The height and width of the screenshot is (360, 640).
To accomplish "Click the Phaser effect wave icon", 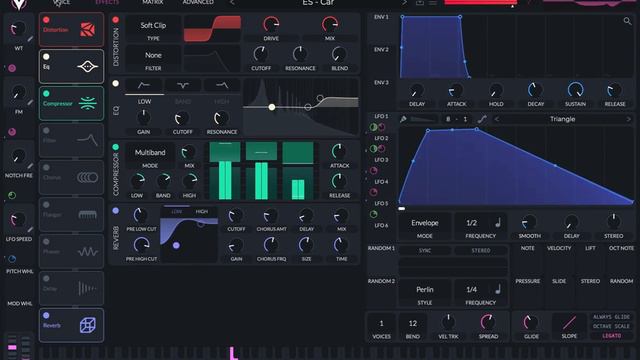I will point(87,251).
